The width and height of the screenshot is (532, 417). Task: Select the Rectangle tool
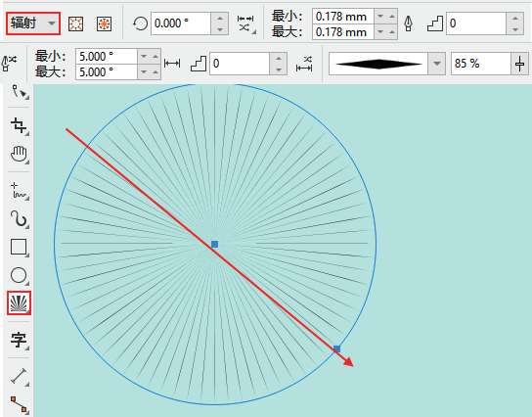[x=19, y=247]
